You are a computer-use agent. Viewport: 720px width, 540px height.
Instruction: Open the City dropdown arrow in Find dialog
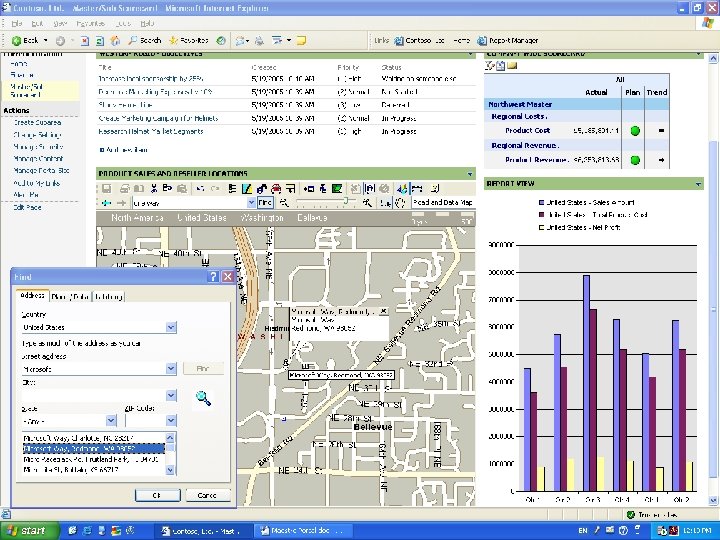click(171, 395)
